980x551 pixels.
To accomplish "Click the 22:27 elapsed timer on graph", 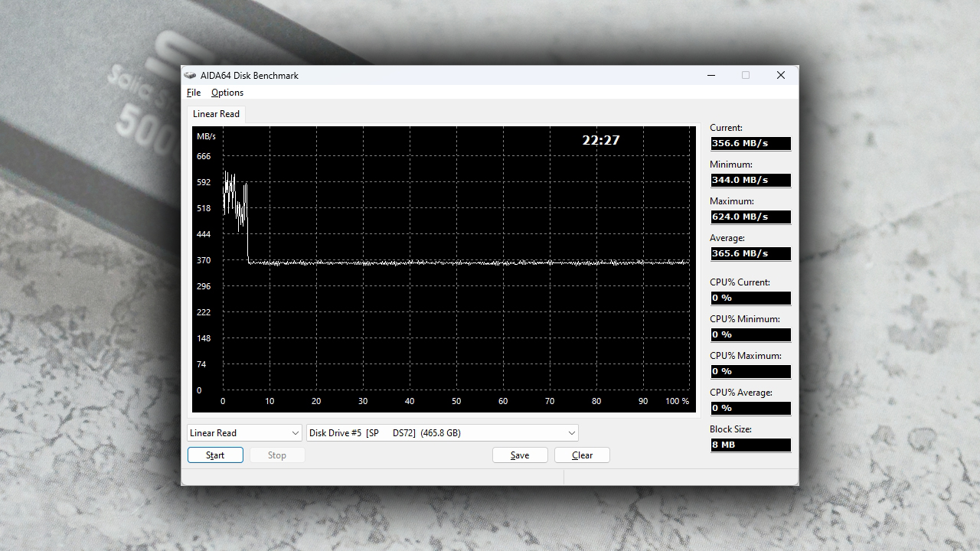I will tap(601, 140).
